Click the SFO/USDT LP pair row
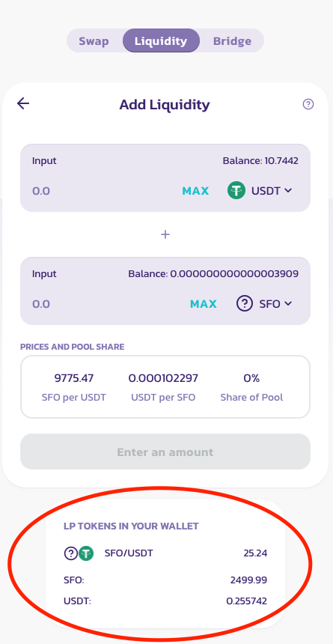Image resolution: width=333 pixels, height=644 pixels. (165, 553)
